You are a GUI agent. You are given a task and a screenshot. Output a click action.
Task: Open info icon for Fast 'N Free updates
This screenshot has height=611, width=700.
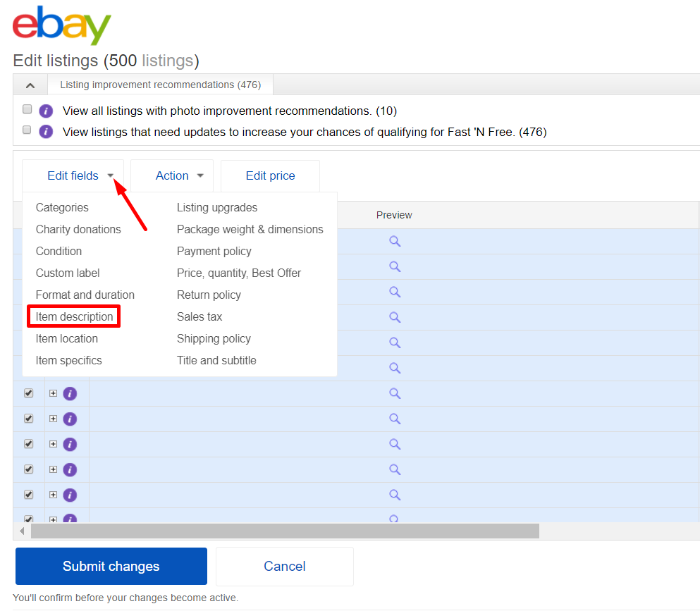46,132
